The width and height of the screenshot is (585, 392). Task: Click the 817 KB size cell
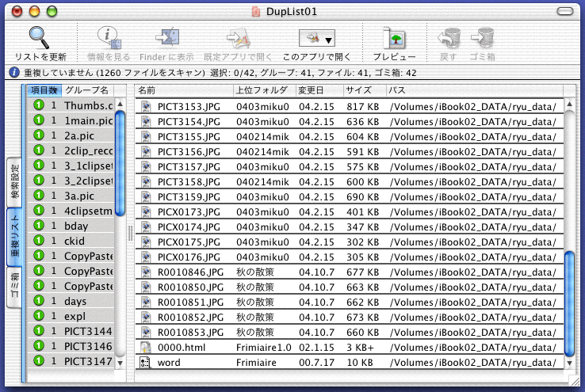tap(362, 107)
